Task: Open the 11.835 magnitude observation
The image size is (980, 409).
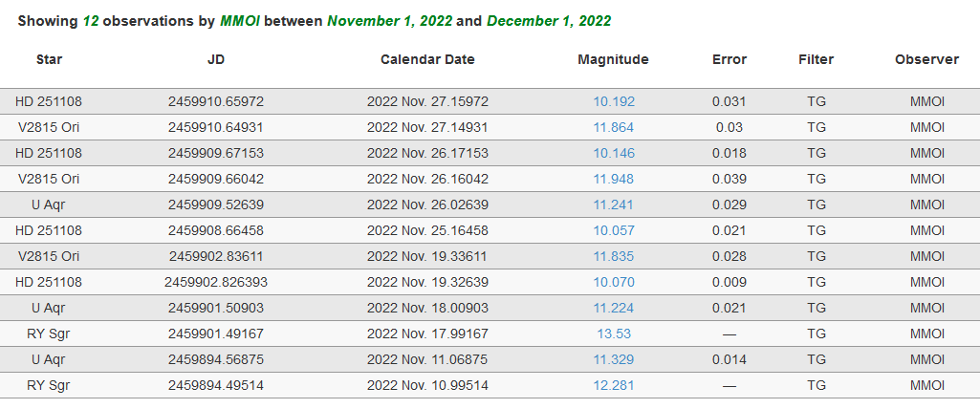Action: 614,256
